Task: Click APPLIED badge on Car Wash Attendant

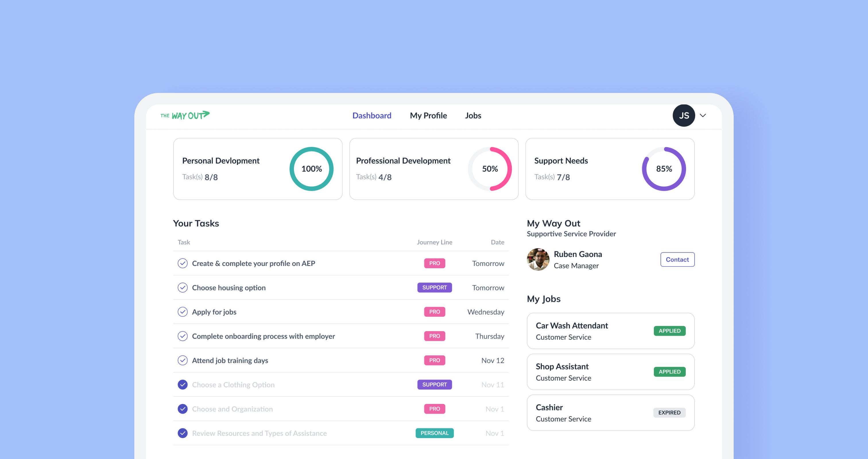Action: (x=670, y=331)
